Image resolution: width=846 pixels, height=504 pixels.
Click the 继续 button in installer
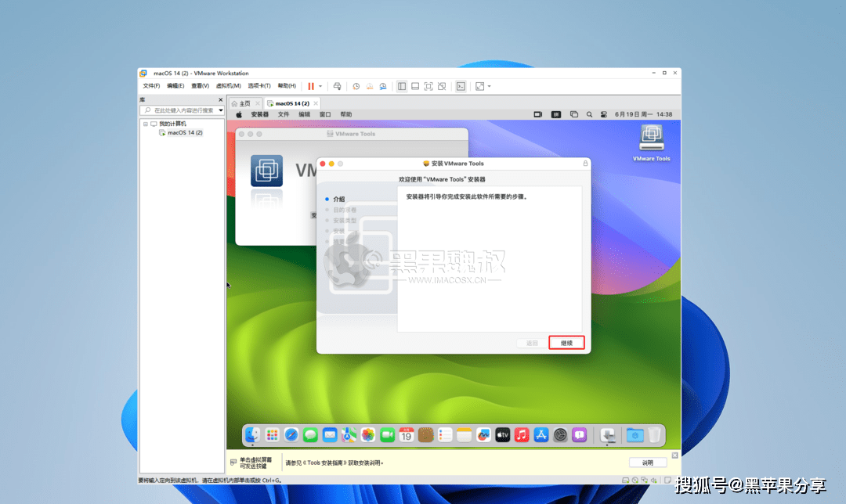tap(566, 343)
